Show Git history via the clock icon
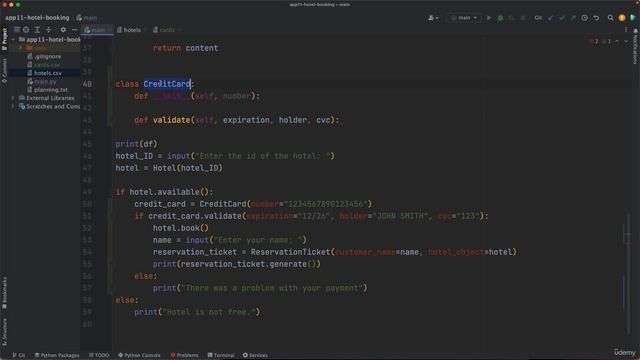This screenshot has height=360, width=640. pyautogui.click(x=584, y=18)
